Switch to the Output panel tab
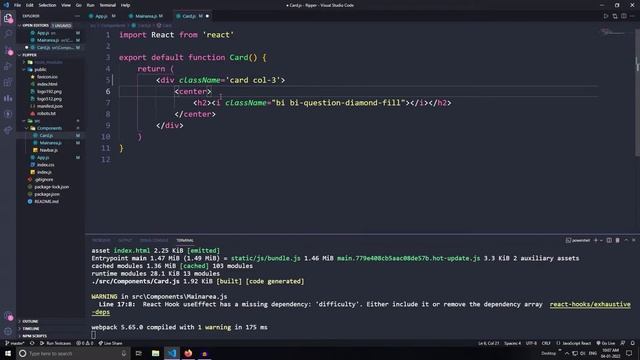The image size is (640, 360). 125,240
